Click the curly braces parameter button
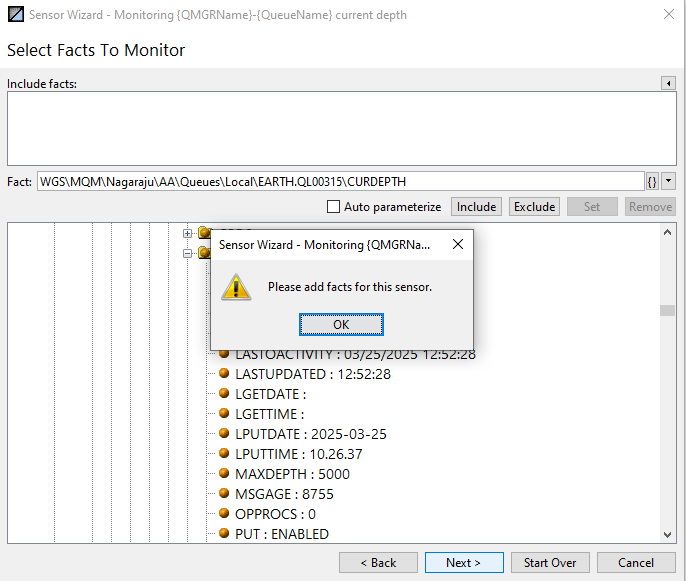 (x=652, y=182)
